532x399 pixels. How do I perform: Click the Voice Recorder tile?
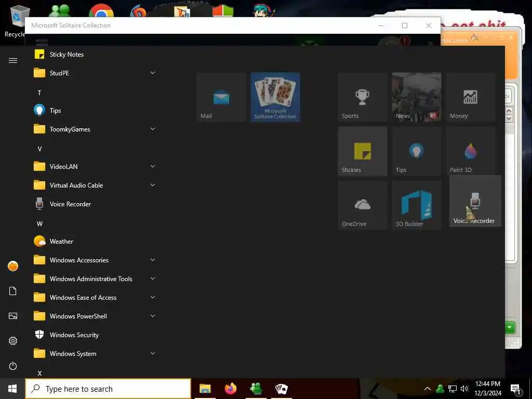pyautogui.click(x=475, y=201)
